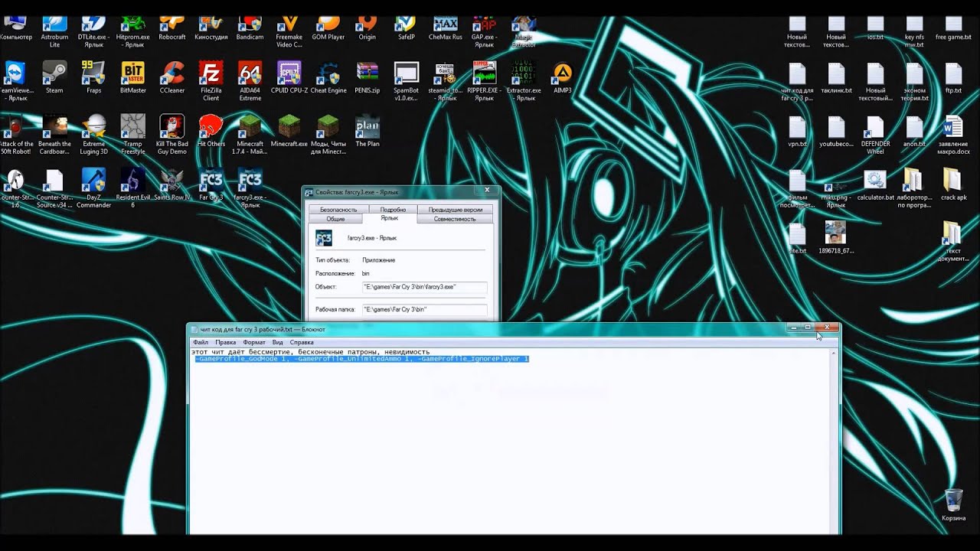The width and height of the screenshot is (980, 551).
Task: Open Вид menu in Notepad
Action: tap(278, 342)
